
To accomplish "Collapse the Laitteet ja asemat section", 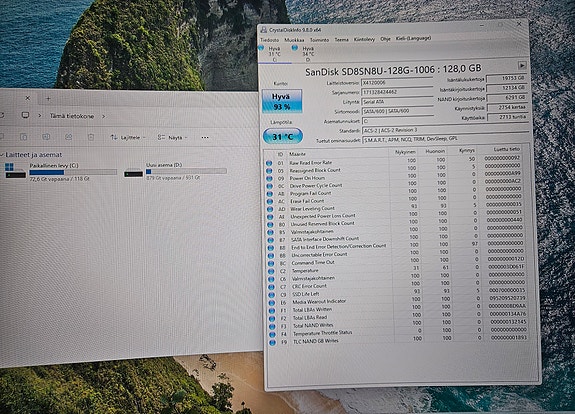I will (2, 155).
